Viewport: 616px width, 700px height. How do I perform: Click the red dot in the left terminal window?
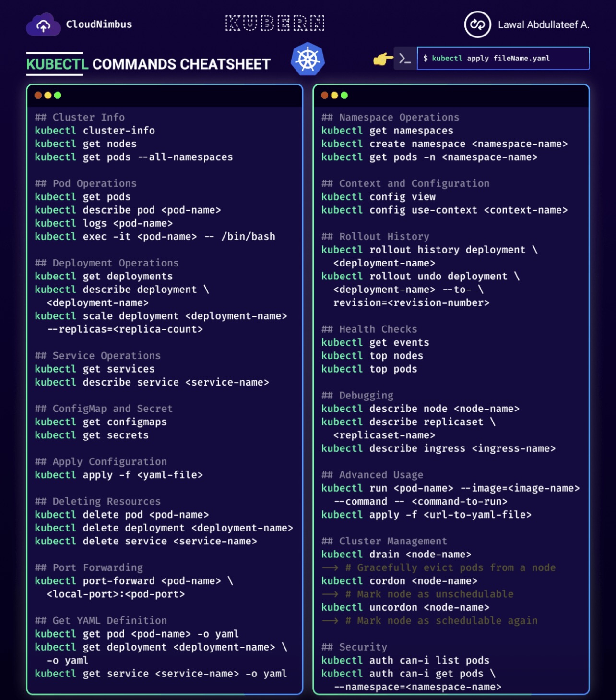38,95
